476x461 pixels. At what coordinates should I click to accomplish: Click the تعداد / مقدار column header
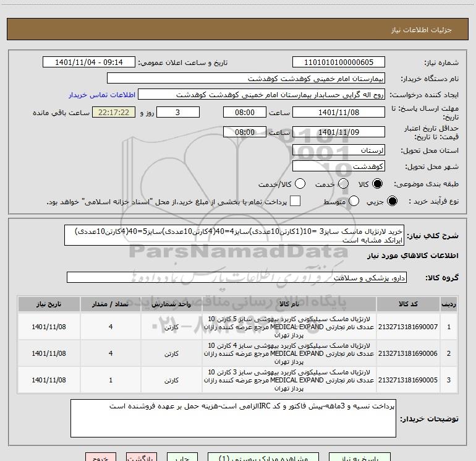tap(111, 304)
